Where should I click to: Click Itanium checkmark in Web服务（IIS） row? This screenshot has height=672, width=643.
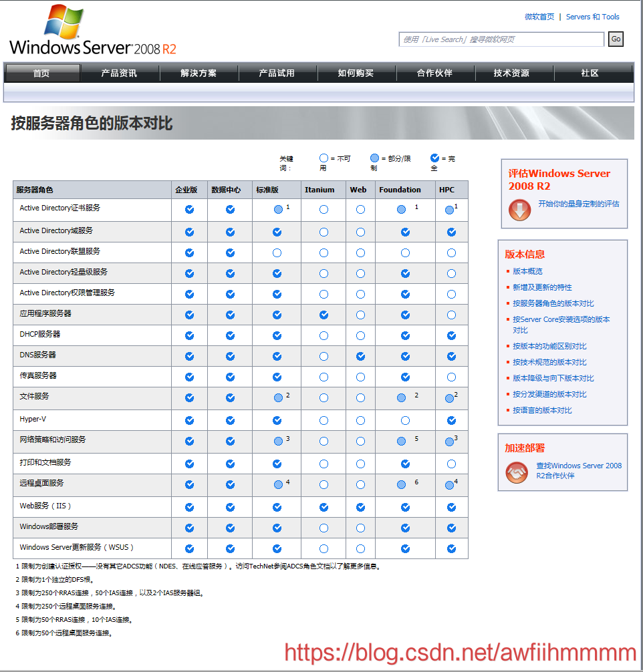tap(324, 508)
